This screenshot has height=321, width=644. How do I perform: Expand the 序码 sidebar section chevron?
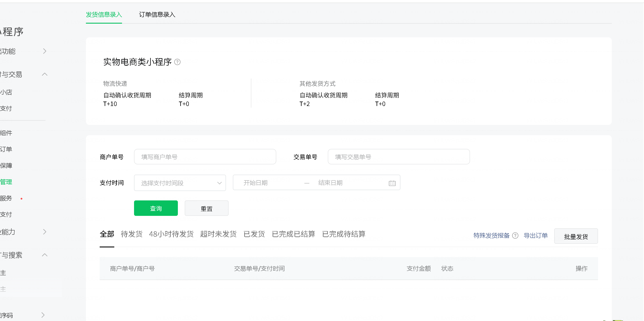43,315
